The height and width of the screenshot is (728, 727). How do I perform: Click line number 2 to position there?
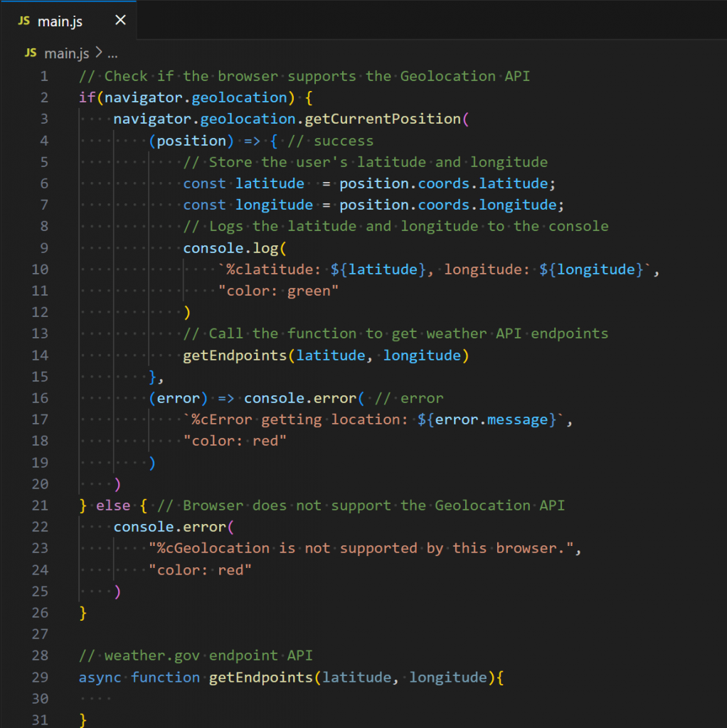click(44, 97)
